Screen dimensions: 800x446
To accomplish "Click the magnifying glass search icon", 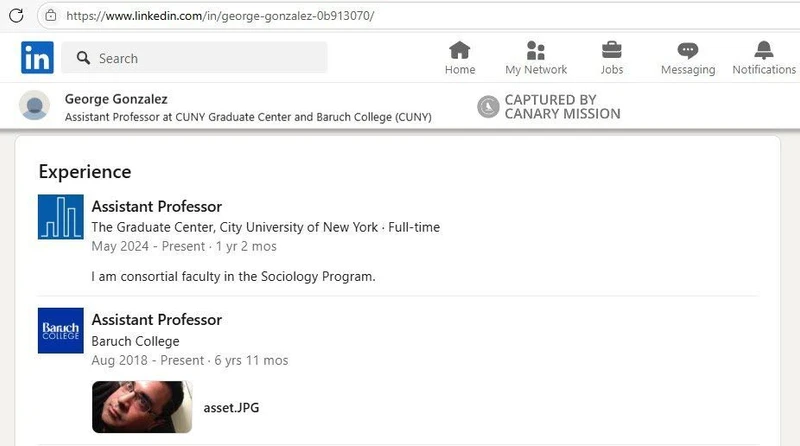I will [83, 58].
